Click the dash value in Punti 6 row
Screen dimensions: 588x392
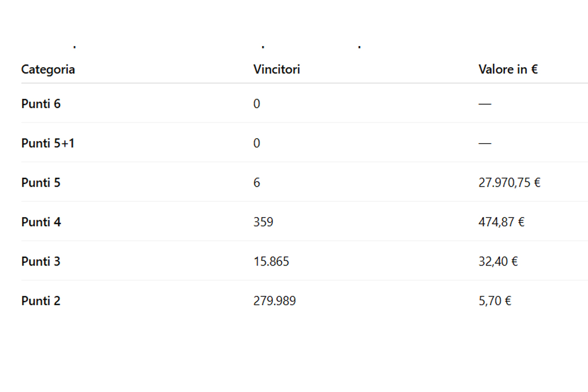point(485,104)
